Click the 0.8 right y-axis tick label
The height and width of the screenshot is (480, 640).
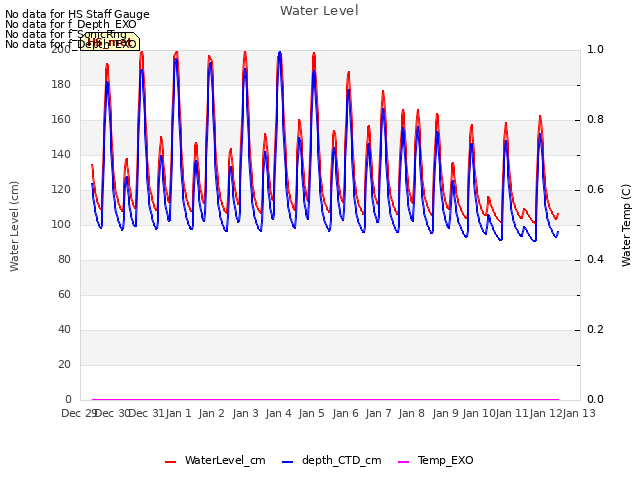[595, 120]
